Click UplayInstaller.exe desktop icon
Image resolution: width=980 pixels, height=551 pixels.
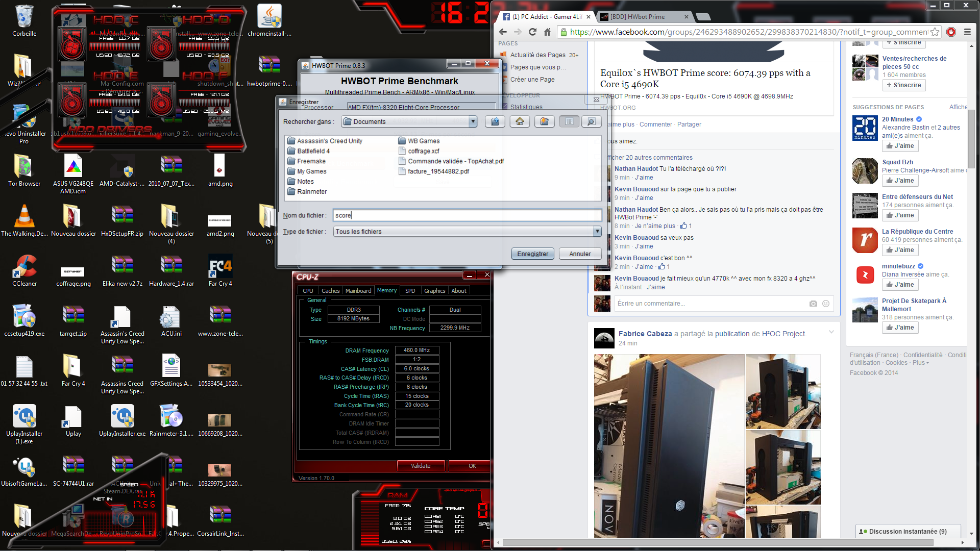click(x=122, y=421)
